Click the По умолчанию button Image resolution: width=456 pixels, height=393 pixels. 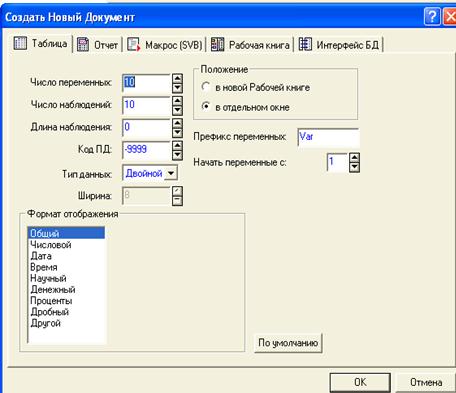tap(288, 343)
